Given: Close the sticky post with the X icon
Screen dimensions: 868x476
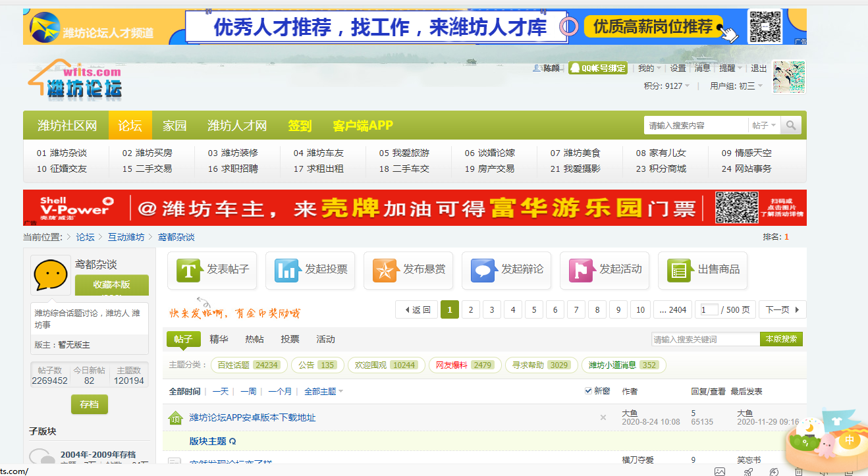Looking at the screenshot, I should 603,417.
